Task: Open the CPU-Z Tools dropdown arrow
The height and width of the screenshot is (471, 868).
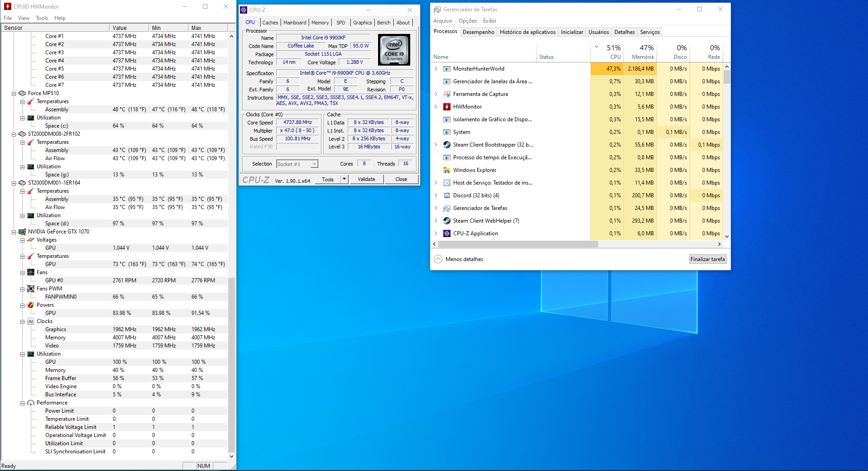Action: tap(344, 179)
